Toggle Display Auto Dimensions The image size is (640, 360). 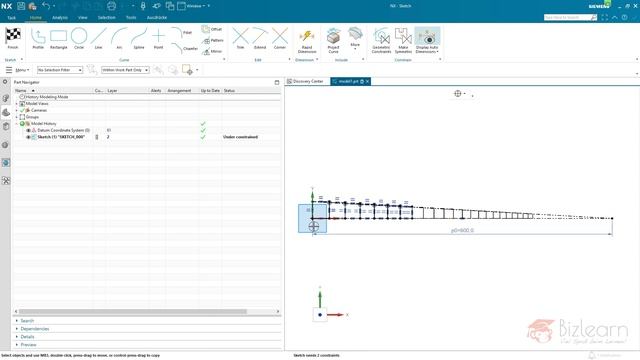[x=427, y=40]
